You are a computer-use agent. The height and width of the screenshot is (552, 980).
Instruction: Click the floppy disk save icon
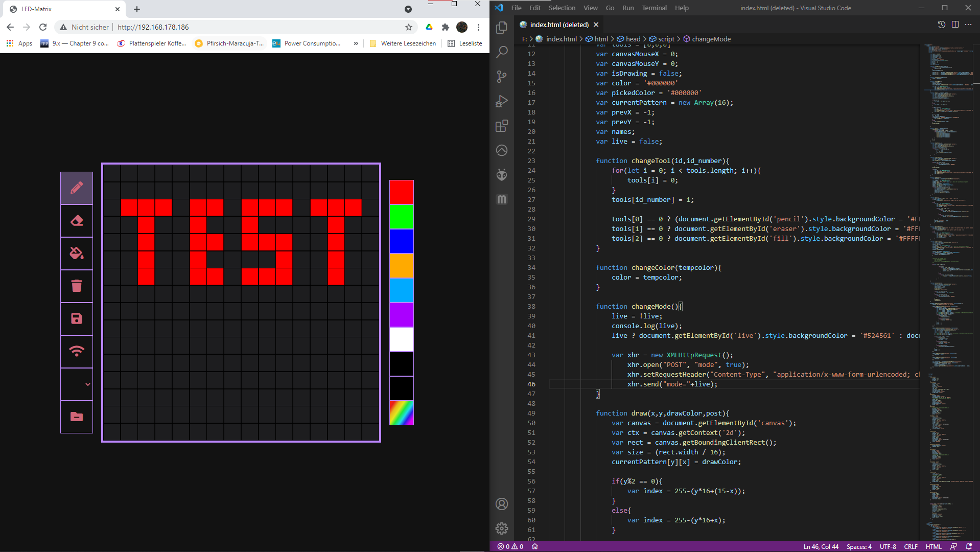point(77,319)
